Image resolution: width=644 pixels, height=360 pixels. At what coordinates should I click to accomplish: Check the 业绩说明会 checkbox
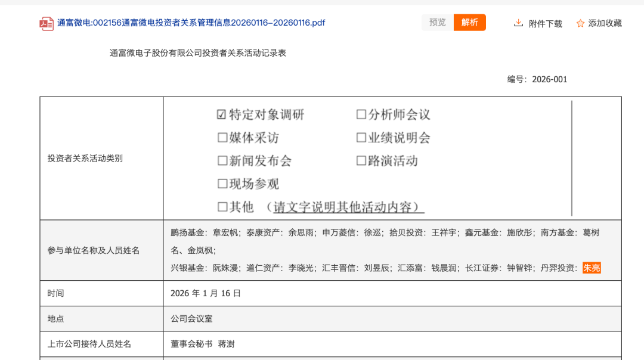[360, 138]
